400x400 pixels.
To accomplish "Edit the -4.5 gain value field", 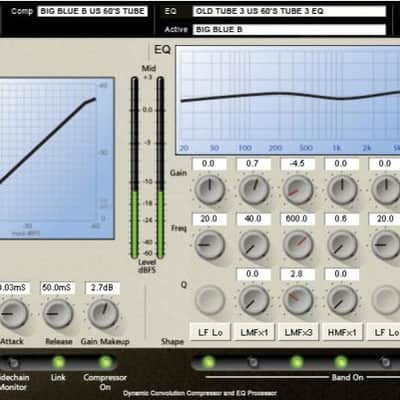I will [298, 164].
